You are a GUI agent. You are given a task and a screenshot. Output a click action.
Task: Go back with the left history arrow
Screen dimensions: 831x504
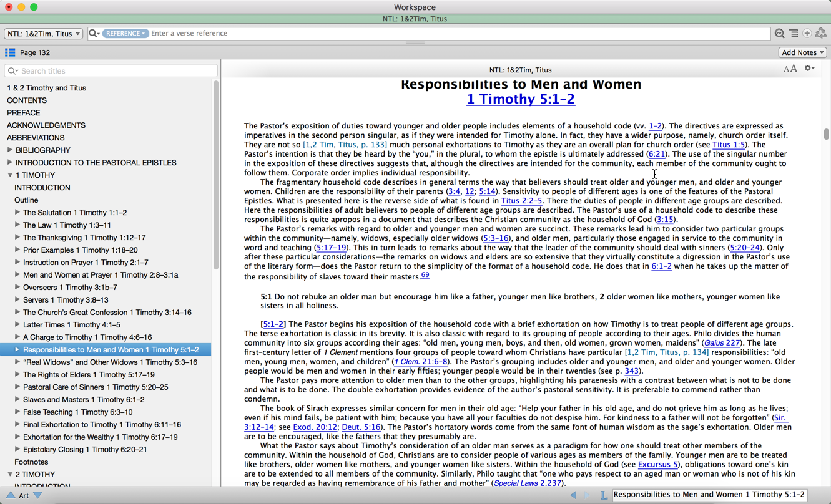pos(573,495)
